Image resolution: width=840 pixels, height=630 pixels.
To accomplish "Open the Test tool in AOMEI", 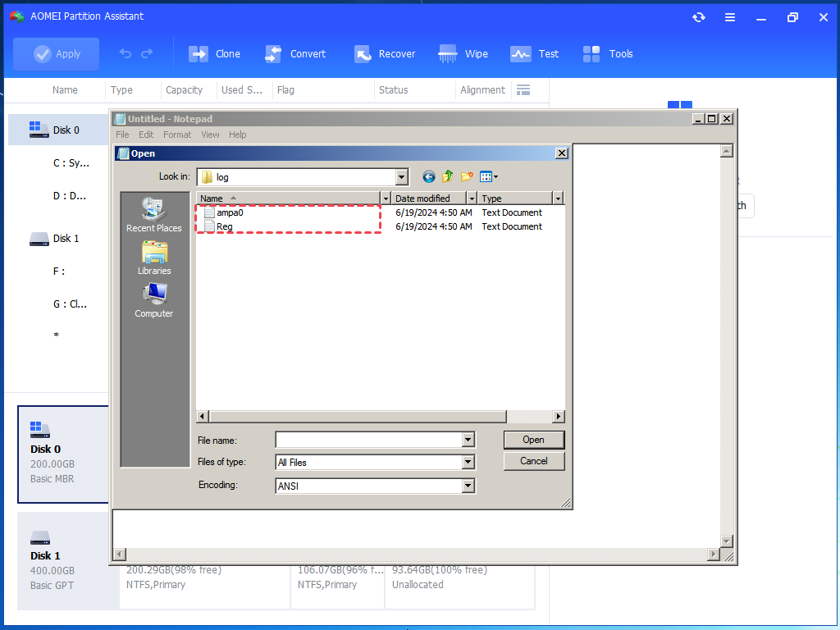I will [534, 54].
